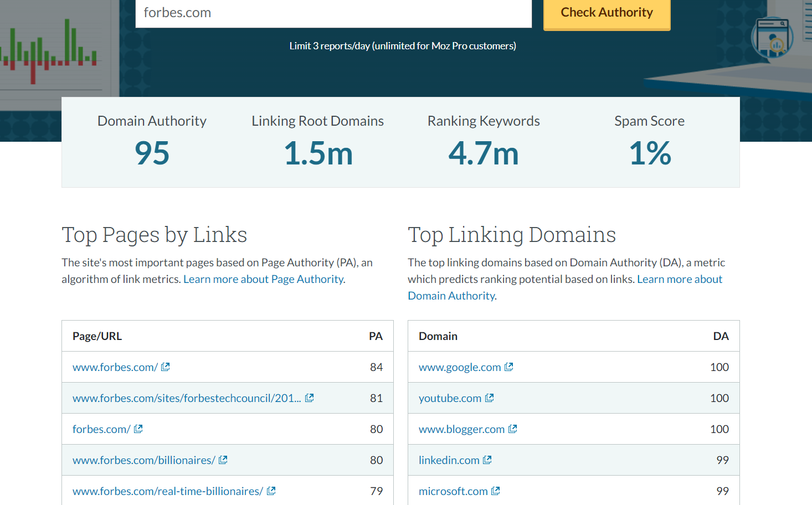
Task: Click the Linking Root Domains value 1.5m
Action: 318,153
